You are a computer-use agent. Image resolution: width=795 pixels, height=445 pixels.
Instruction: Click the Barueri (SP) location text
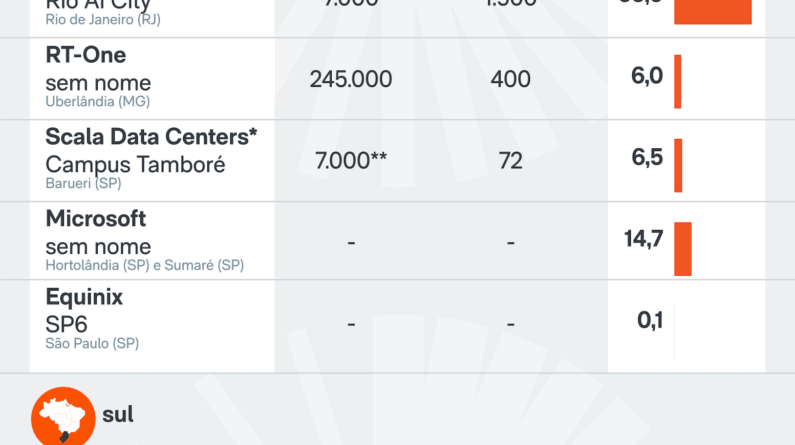[x=82, y=184]
